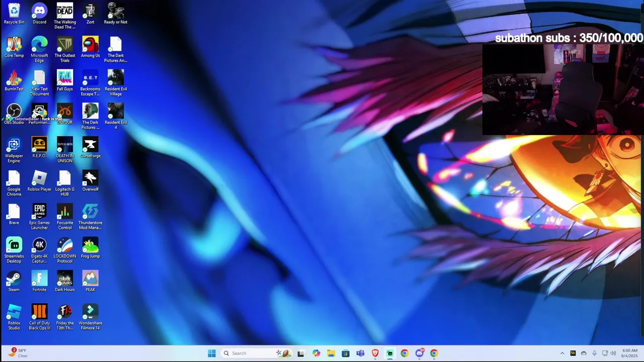Screen dimensions: 644x362
Task: Select the Focusrite Control icon
Action: click(x=65, y=217)
